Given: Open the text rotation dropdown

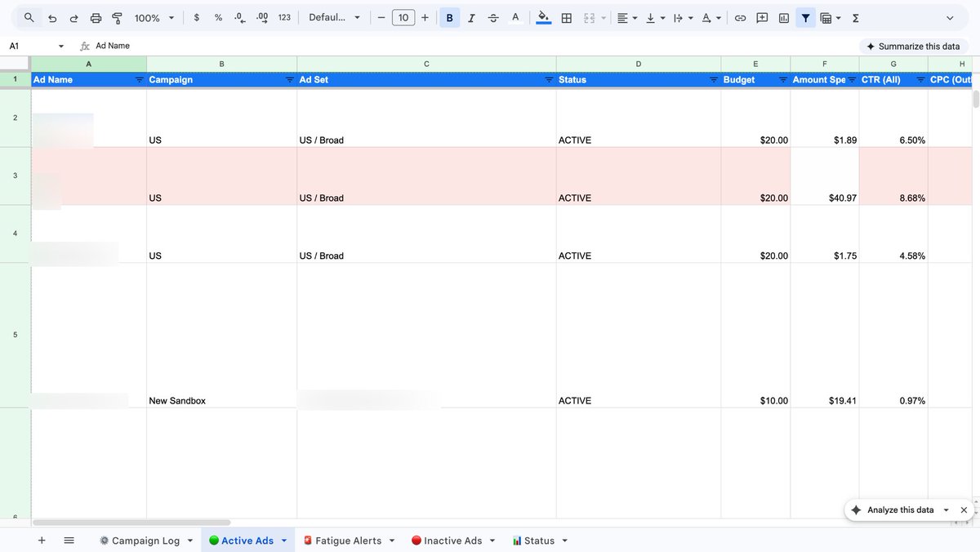Looking at the screenshot, I should point(711,17).
